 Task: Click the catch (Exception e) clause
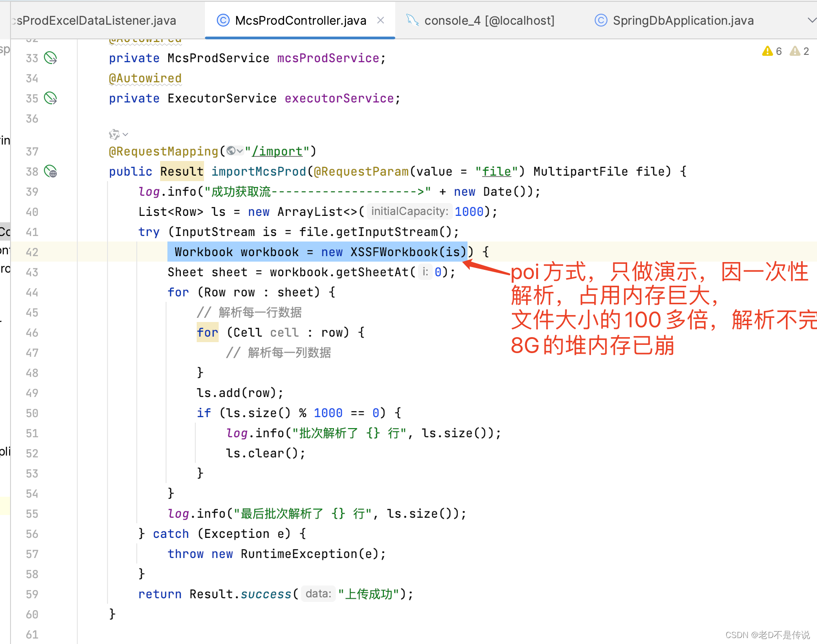[222, 534]
